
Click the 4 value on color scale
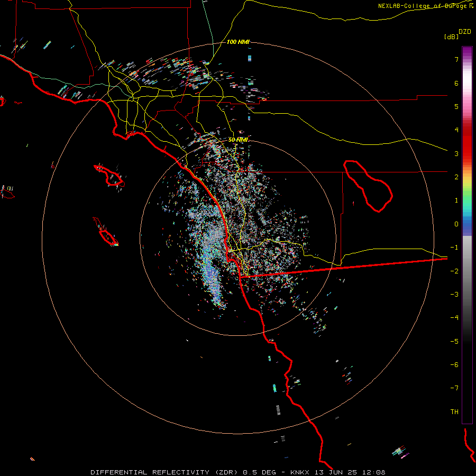click(x=456, y=130)
